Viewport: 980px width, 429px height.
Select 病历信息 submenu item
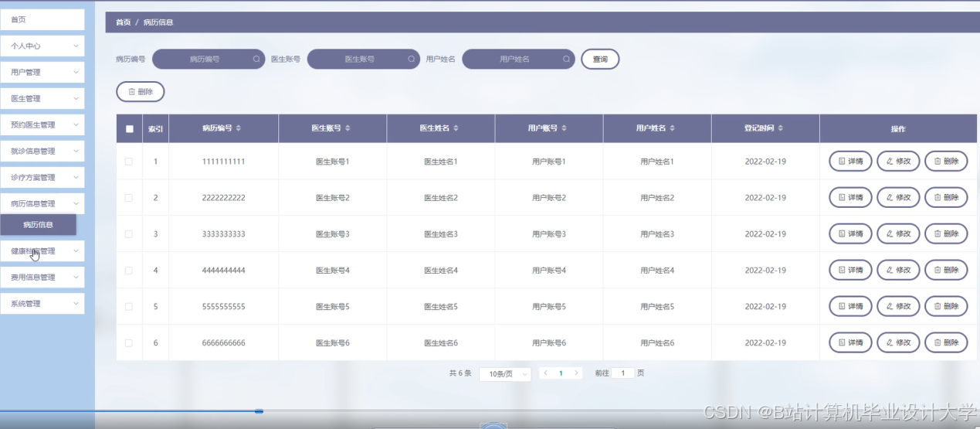[x=39, y=225]
